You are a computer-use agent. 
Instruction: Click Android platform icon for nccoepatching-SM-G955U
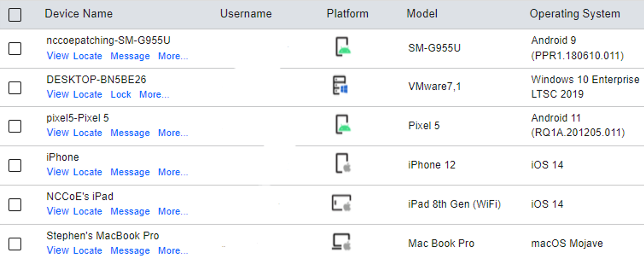pyautogui.click(x=343, y=47)
